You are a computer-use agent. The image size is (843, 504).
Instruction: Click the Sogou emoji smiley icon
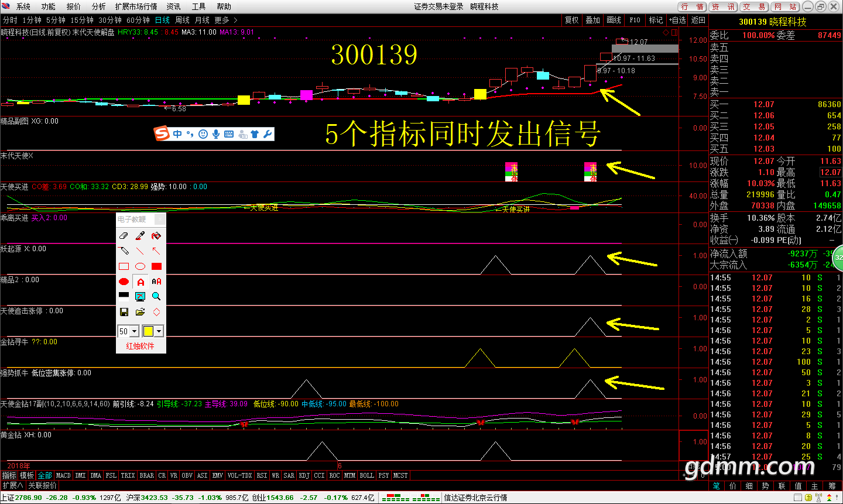click(x=203, y=134)
